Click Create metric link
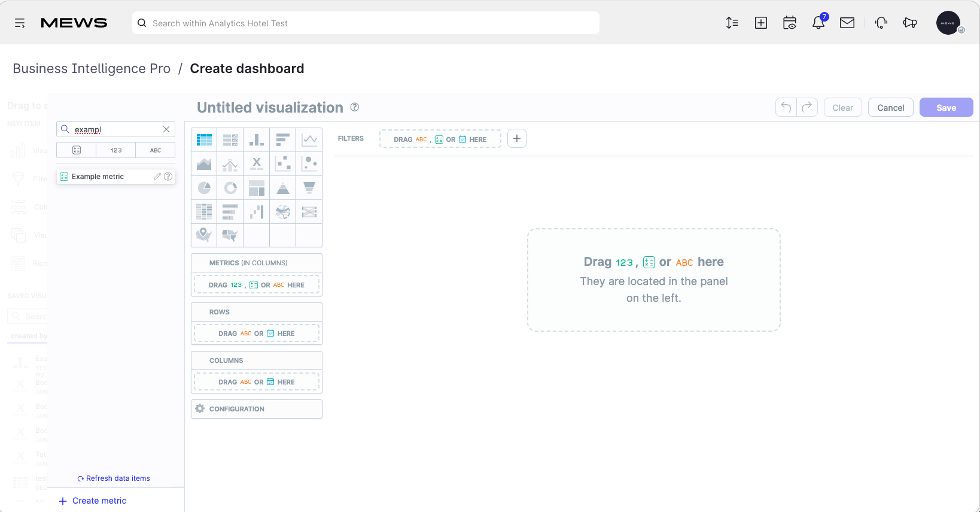This screenshot has height=512, width=980. 93,501
